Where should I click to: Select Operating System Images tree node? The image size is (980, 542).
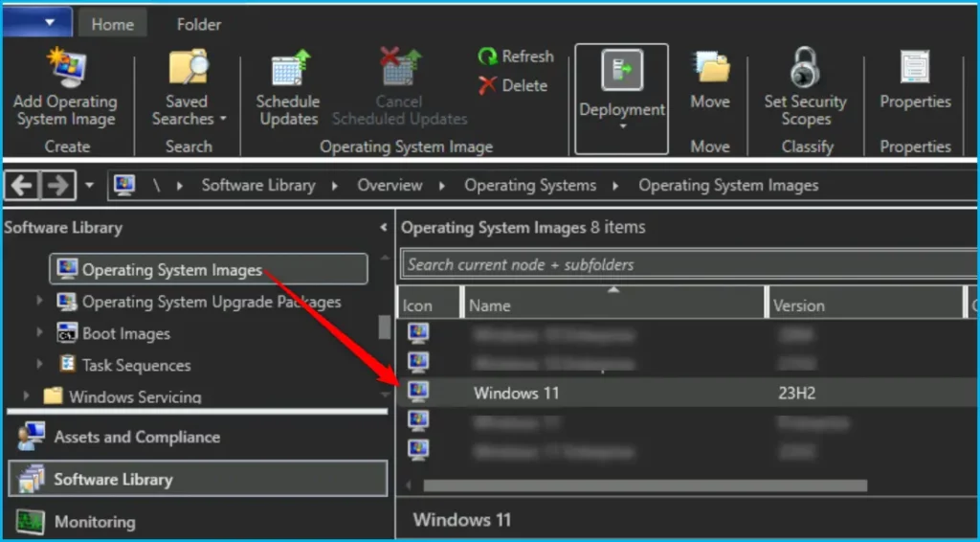208,269
